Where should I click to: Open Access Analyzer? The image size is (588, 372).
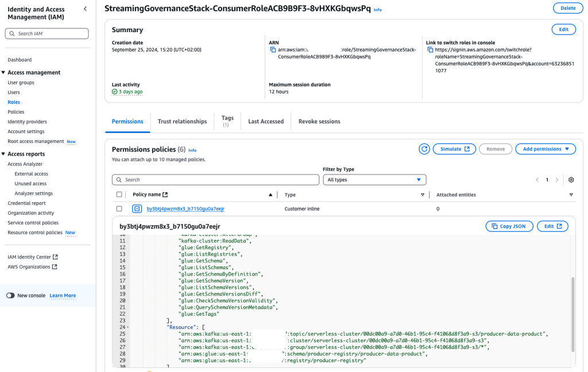(x=25, y=164)
